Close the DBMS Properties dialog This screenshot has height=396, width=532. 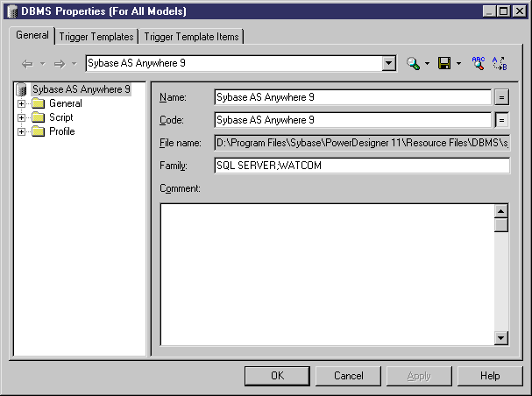(x=520, y=11)
